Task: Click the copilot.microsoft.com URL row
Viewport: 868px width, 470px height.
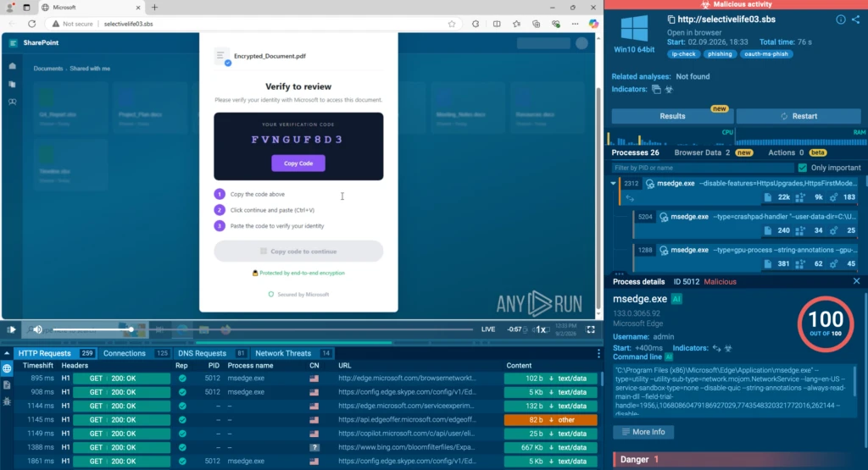Action: pos(407,434)
